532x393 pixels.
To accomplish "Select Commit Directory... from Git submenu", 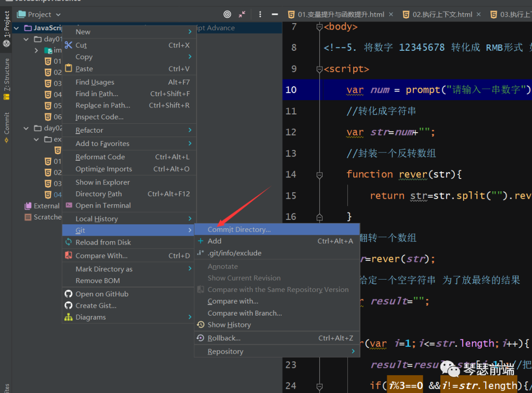I will click(x=239, y=229).
